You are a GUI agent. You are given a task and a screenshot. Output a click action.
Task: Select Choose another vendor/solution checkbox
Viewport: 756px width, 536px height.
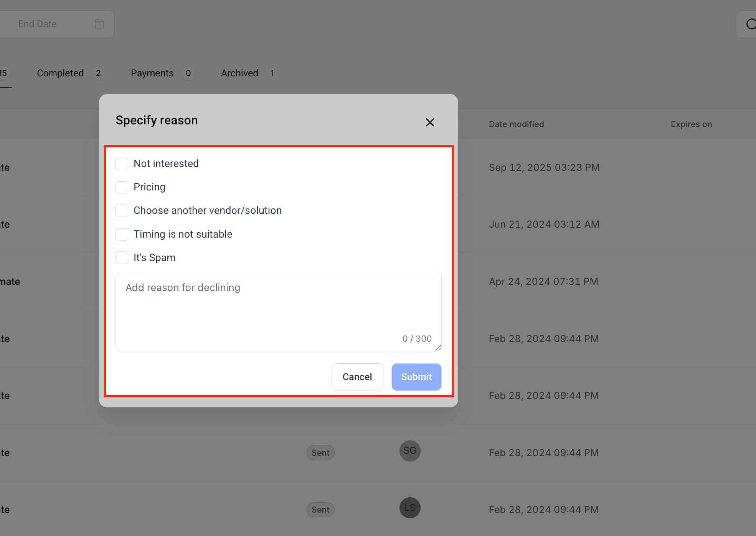pos(122,211)
